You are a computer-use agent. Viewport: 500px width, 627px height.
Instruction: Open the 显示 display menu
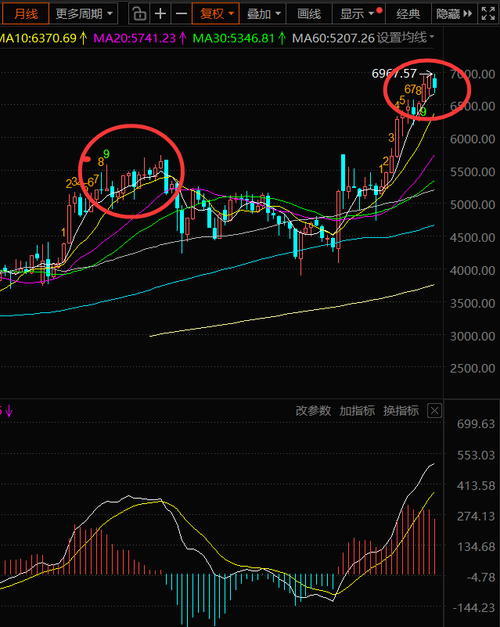point(358,14)
